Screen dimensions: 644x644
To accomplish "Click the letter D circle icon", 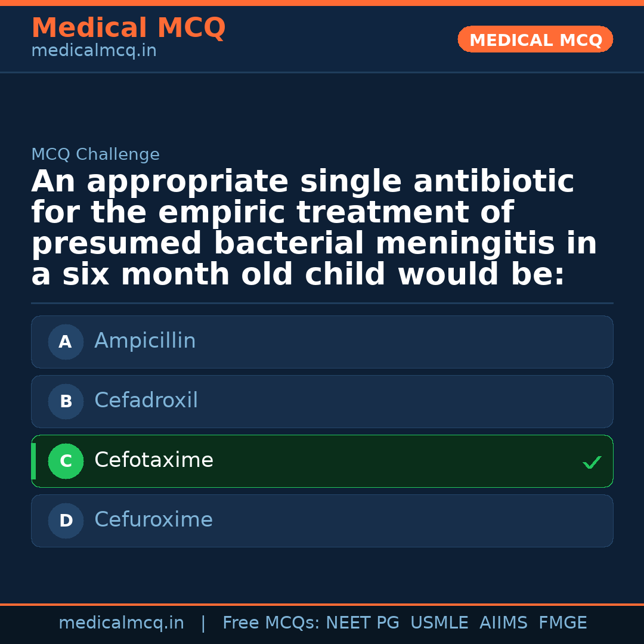I will pos(66,521).
